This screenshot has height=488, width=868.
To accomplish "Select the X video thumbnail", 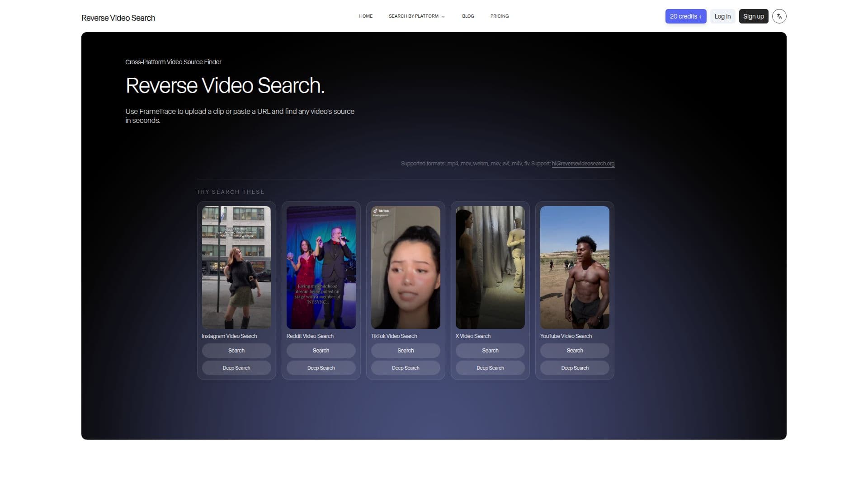I will coord(490,267).
